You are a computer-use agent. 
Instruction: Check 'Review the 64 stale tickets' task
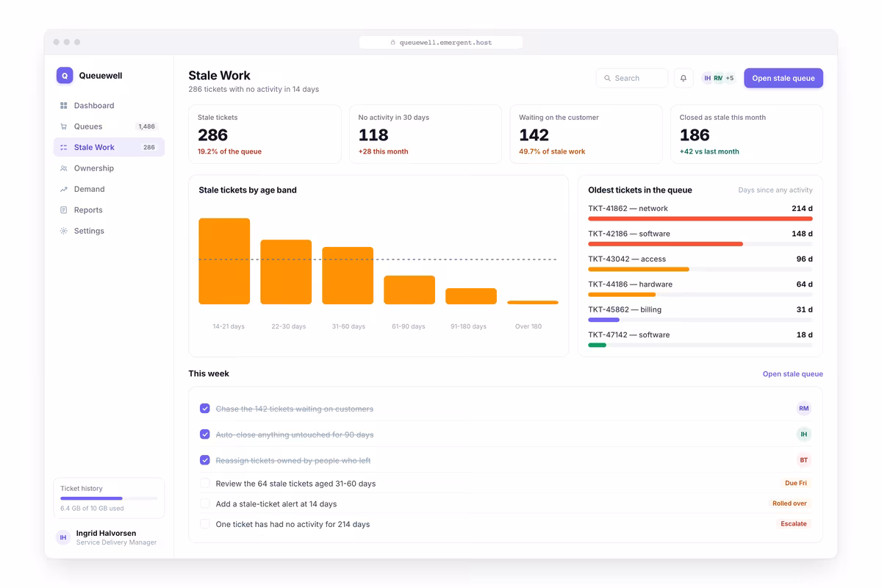(205, 484)
